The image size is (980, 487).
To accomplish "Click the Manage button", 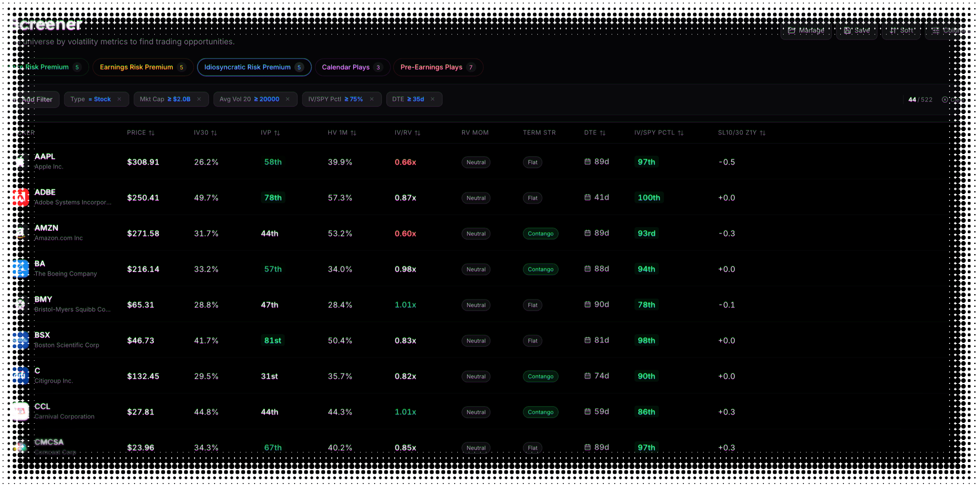I will click(x=806, y=30).
